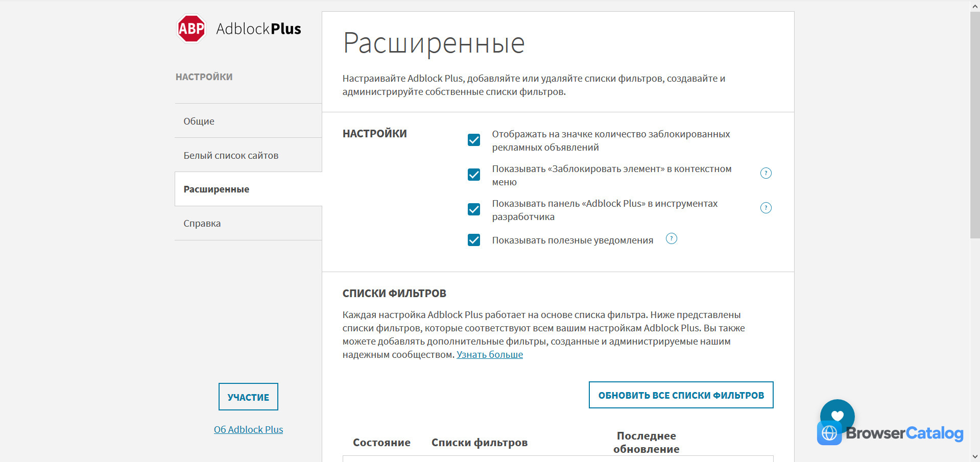Screen dimensions: 980x462
Task: Click the УЧАСТИЕ button
Action: click(x=248, y=397)
